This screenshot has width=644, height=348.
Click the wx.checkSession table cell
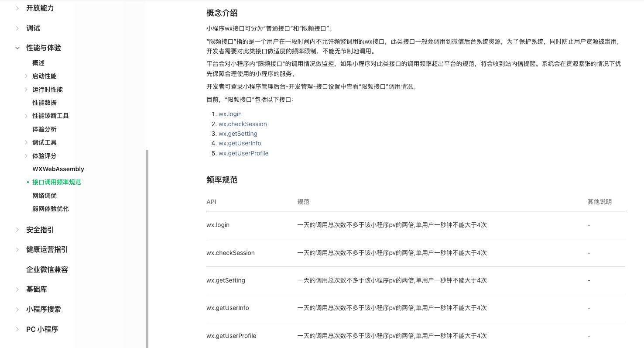coord(230,253)
